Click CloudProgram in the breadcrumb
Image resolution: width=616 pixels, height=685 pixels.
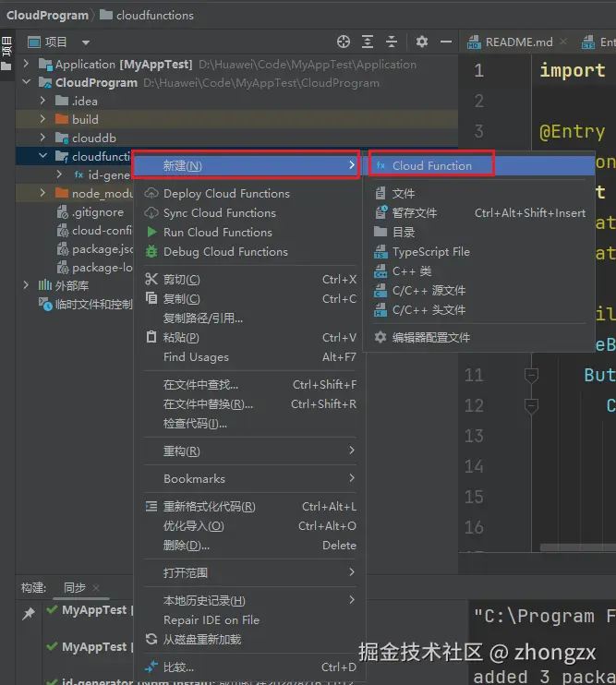point(47,16)
